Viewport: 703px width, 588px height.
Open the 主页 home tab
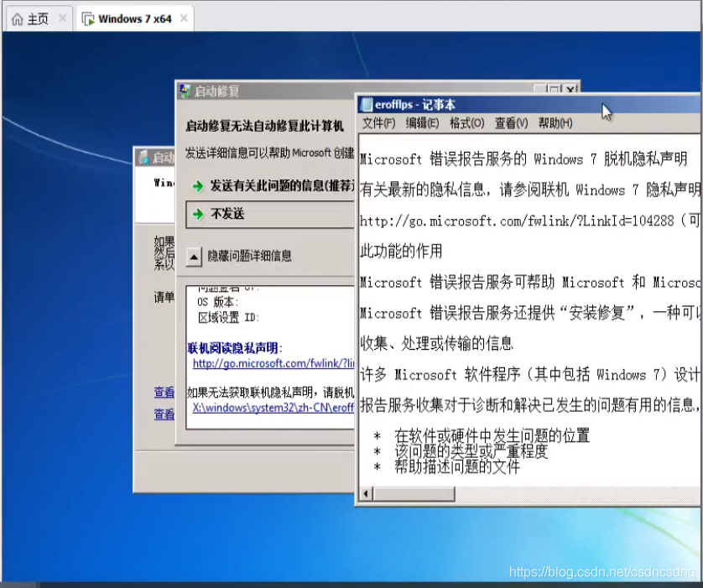(x=38, y=18)
